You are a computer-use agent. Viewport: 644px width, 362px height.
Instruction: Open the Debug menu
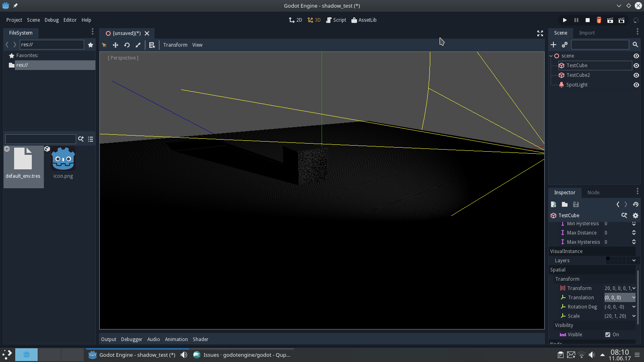[x=52, y=20]
